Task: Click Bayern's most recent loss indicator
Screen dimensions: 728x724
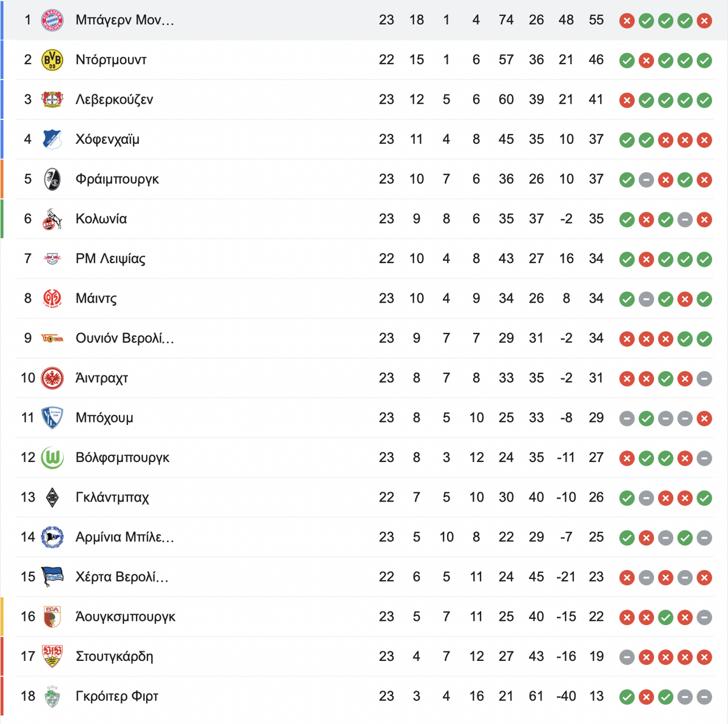Action: tap(704, 21)
